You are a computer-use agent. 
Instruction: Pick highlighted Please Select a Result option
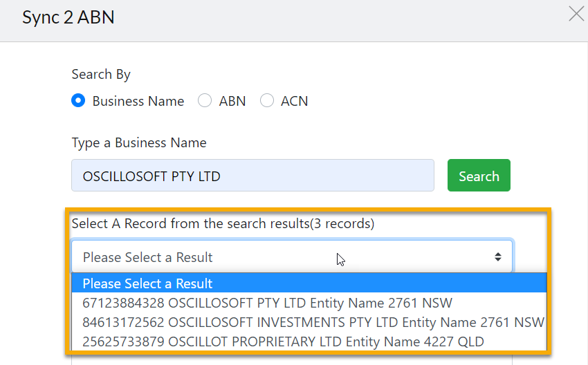pos(309,283)
